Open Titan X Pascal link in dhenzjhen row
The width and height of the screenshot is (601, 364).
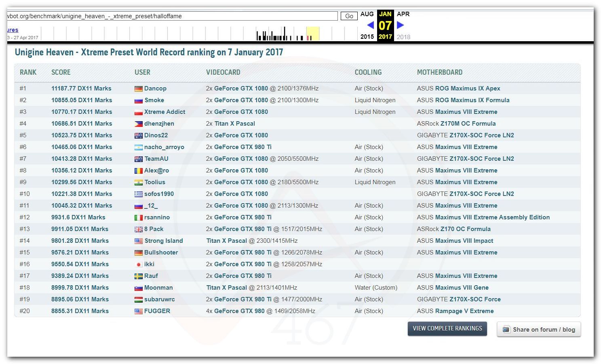click(x=234, y=124)
